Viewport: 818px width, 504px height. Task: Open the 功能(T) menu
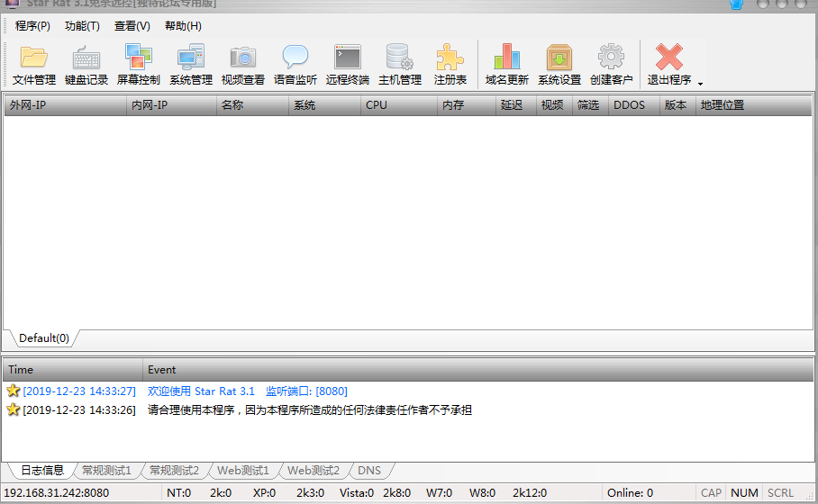tap(82, 26)
